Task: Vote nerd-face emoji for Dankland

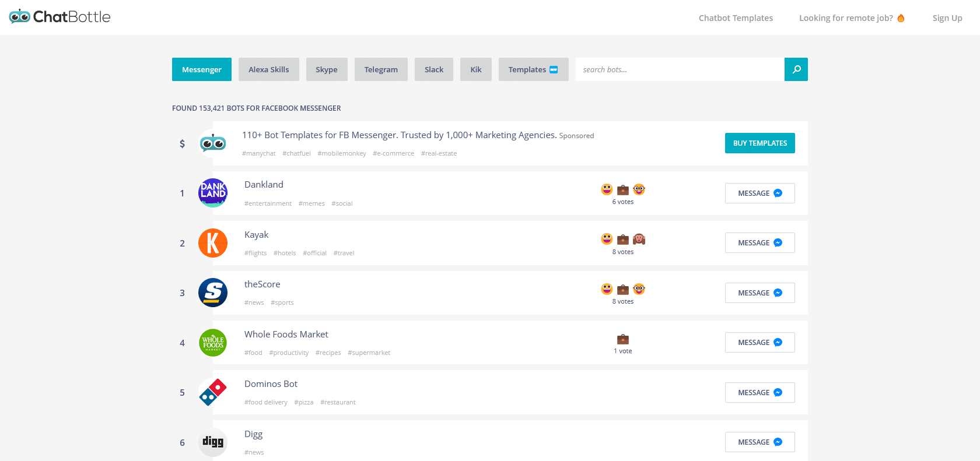Action: tap(639, 189)
